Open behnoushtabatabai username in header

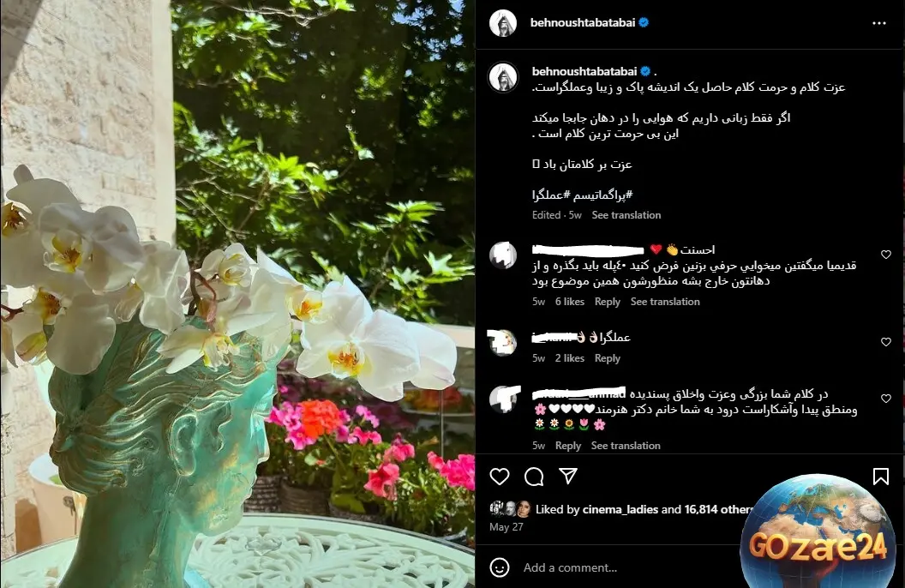click(x=583, y=22)
